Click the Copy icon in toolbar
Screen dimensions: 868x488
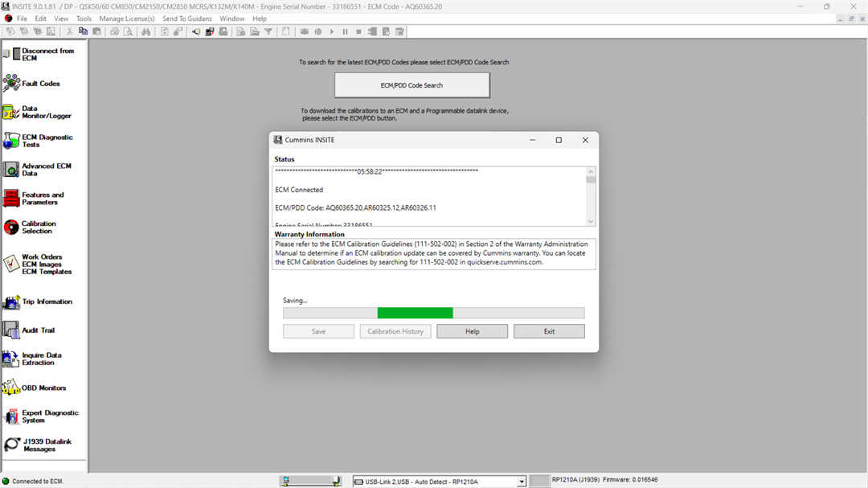tap(84, 31)
